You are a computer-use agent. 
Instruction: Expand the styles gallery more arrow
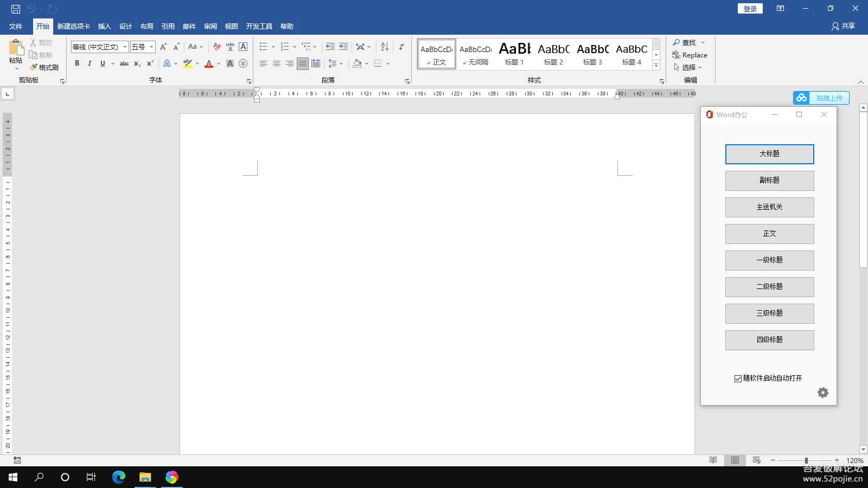click(x=656, y=66)
